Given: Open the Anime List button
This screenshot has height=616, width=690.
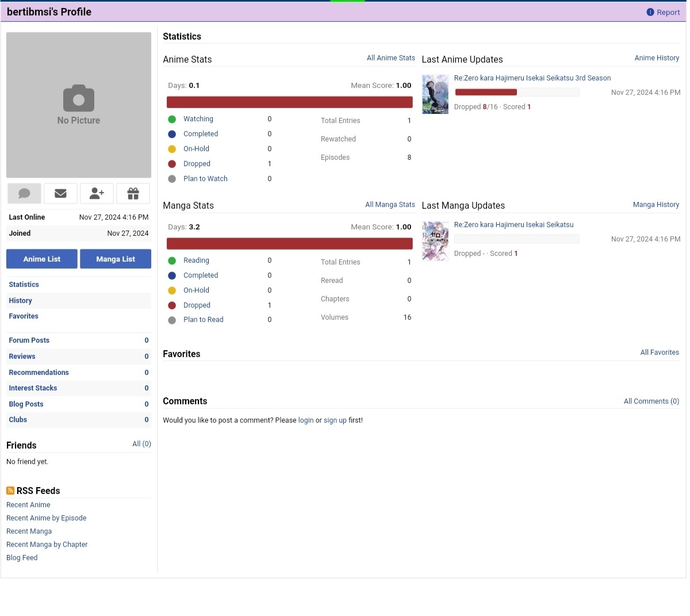Looking at the screenshot, I should [41, 259].
